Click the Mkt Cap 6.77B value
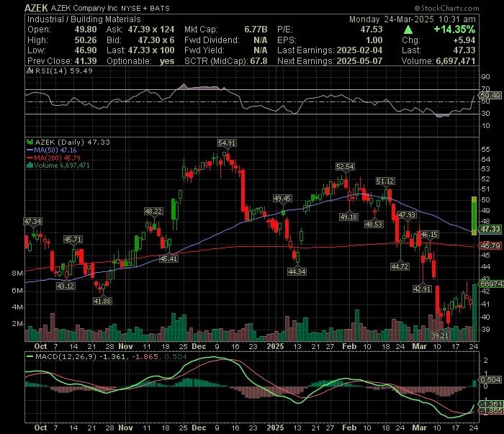Screen dimensions: 504x434 coord(256,30)
